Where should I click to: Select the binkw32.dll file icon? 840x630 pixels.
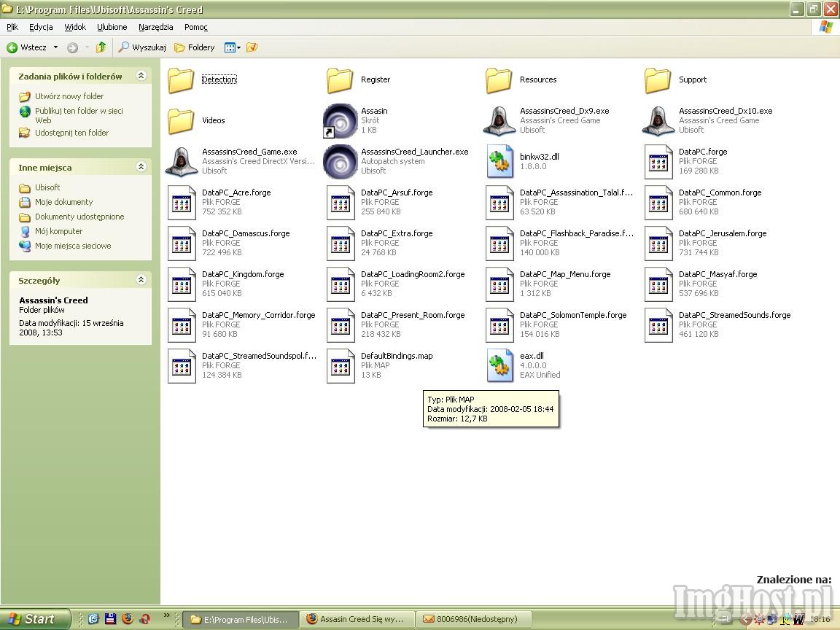pos(499,161)
